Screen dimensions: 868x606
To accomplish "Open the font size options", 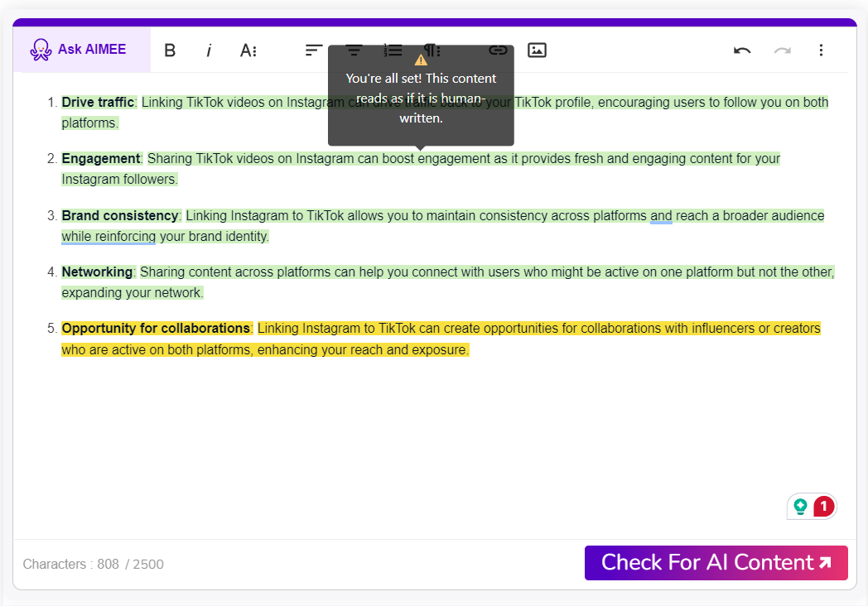I will (x=248, y=50).
